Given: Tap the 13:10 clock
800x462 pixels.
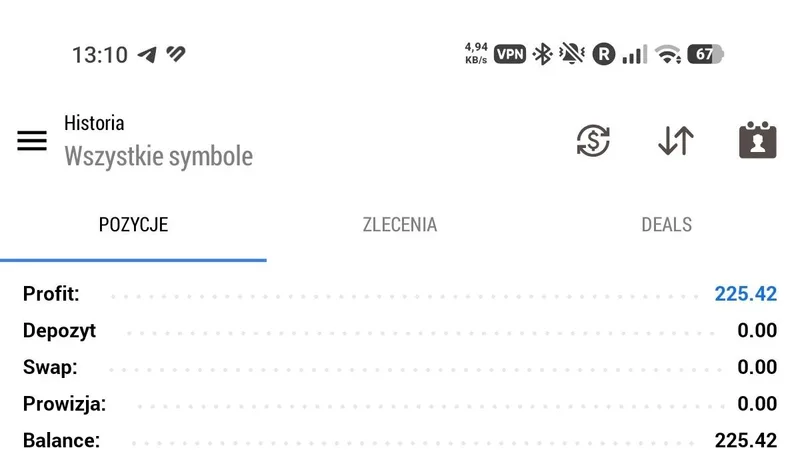Looking at the screenshot, I should 99,55.
